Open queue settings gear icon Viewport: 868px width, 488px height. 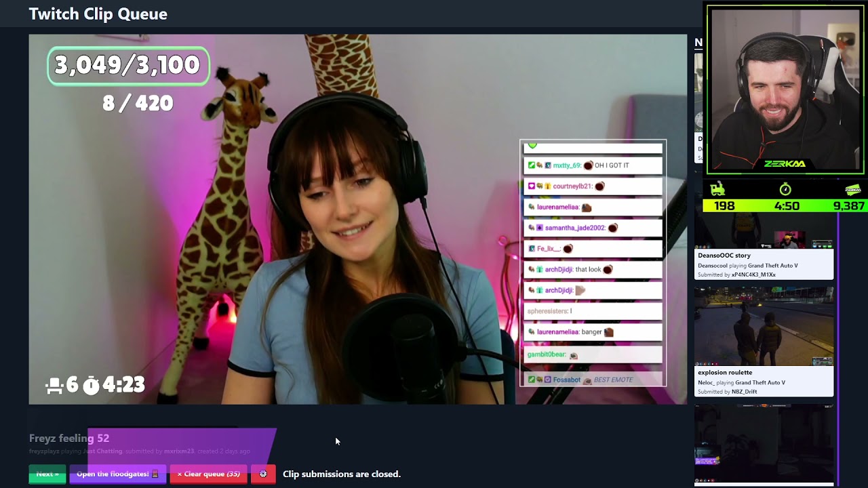pyautogui.click(x=263, y=474)
